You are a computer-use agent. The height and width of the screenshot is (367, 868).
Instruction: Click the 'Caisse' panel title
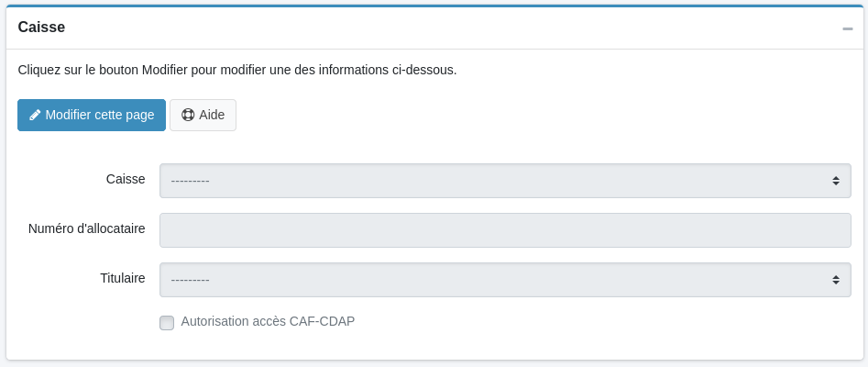[x=41, y=28]
